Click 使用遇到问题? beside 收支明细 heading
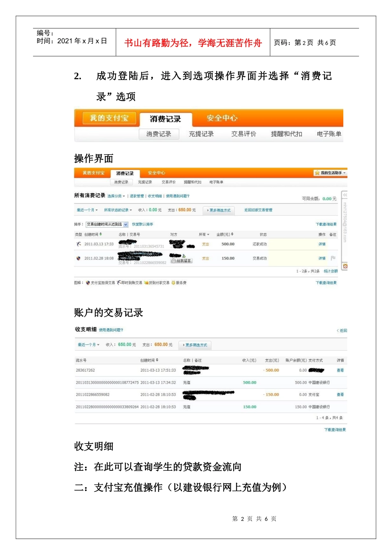The image size is (392, 555). [111, 330]
